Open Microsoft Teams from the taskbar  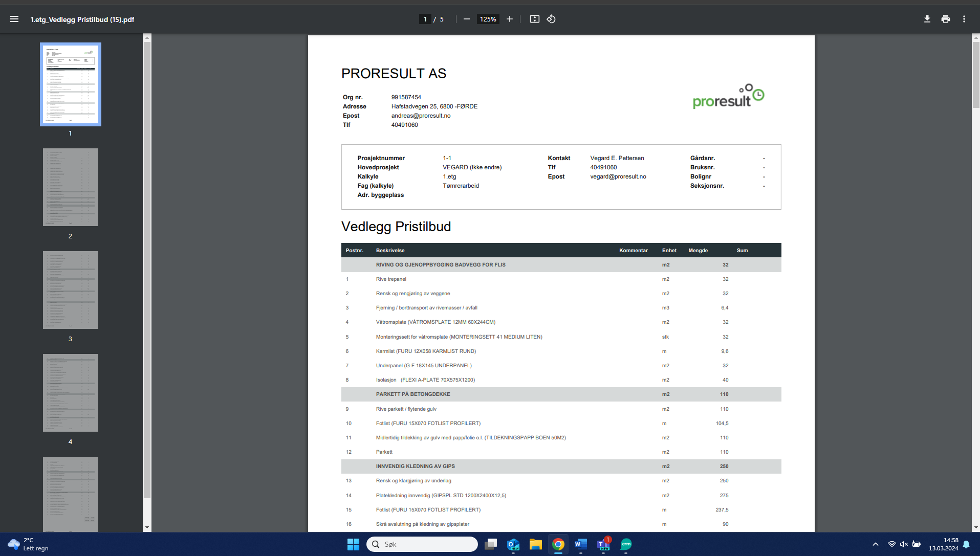[603, 544]
